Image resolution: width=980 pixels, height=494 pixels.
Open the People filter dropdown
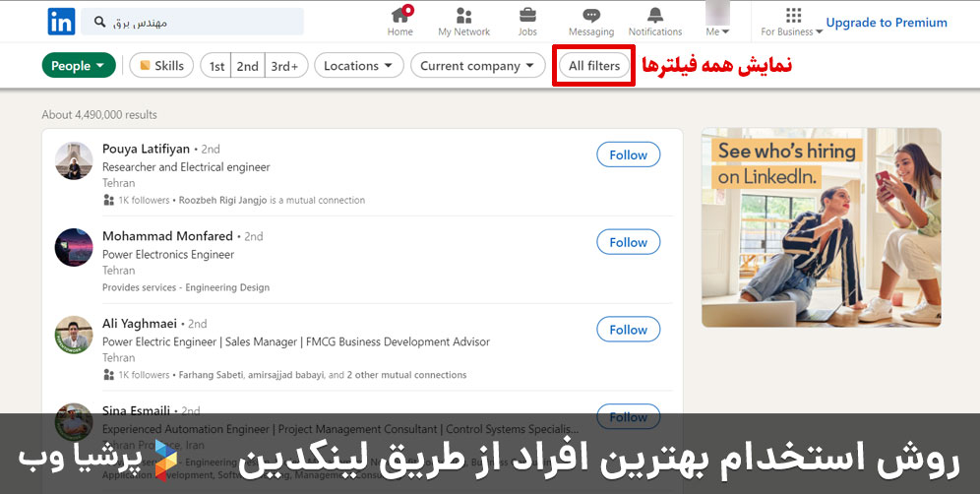coord(79,66)
